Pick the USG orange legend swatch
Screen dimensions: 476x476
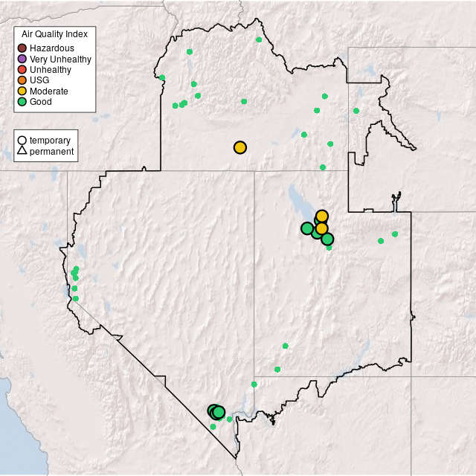click(x=22, y=80)
